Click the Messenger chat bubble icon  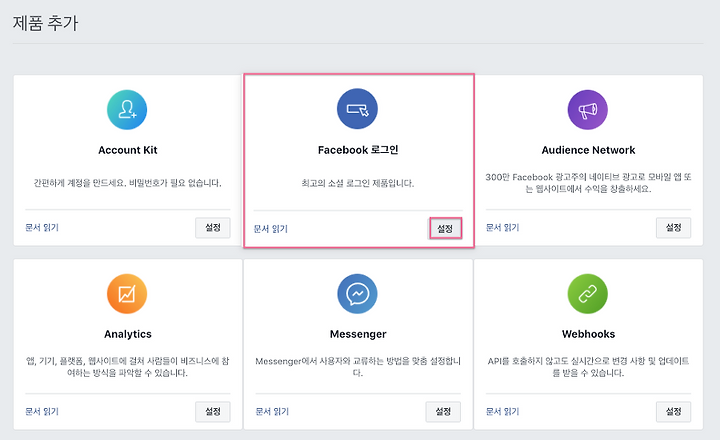tap(357, 294)
